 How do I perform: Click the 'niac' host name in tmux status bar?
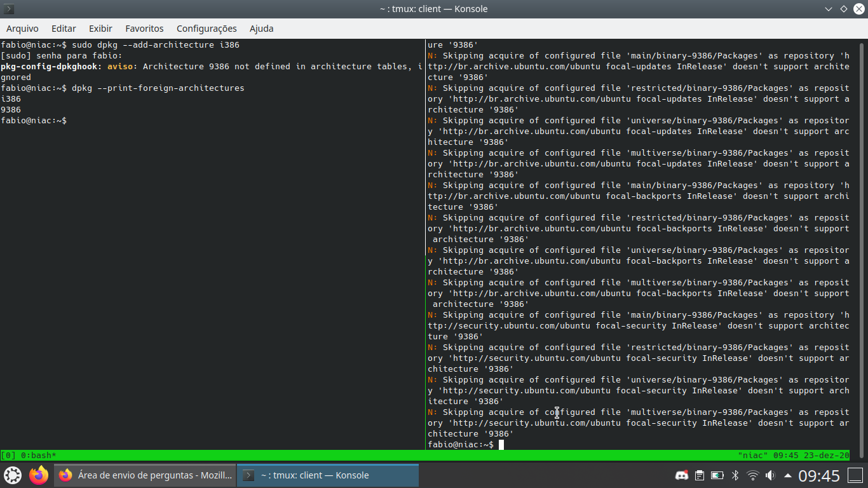753,456
